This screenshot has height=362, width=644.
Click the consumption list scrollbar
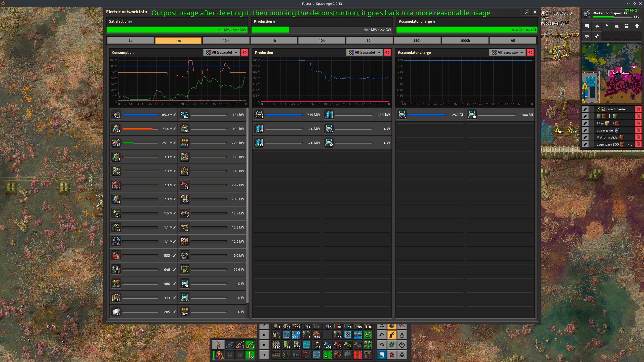(x=248, y=205)
